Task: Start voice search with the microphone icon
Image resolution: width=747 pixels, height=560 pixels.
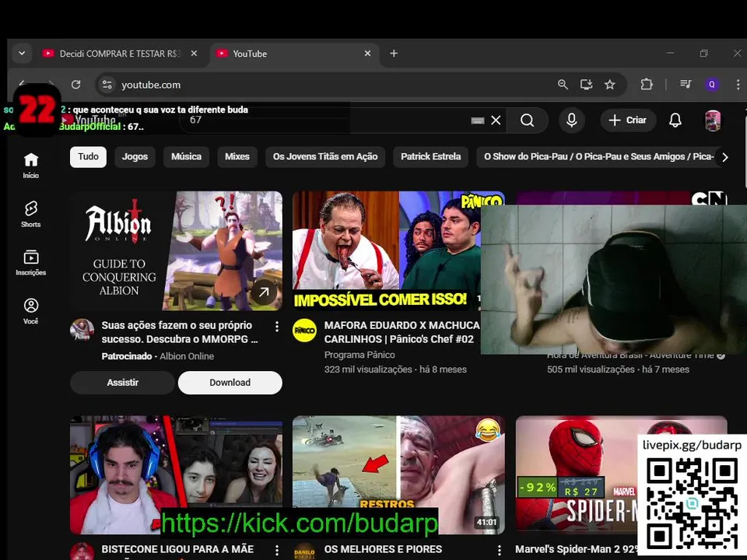Action: (x=572, y=120)
